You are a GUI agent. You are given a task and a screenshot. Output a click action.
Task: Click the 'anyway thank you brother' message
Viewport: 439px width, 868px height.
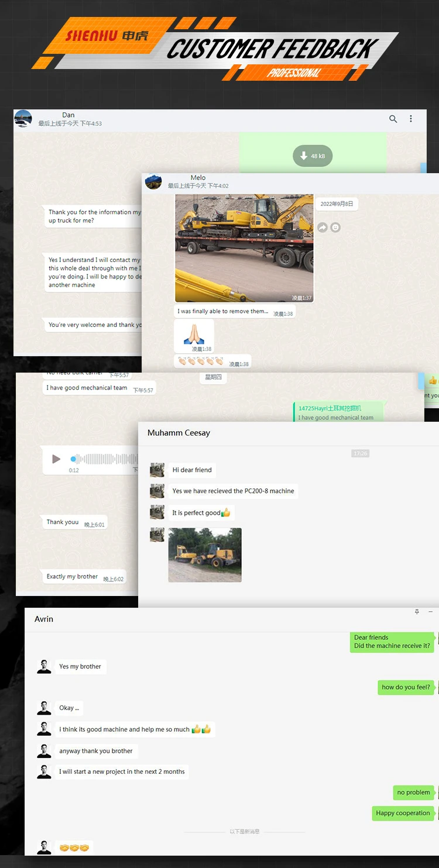(x=96, y=751)
